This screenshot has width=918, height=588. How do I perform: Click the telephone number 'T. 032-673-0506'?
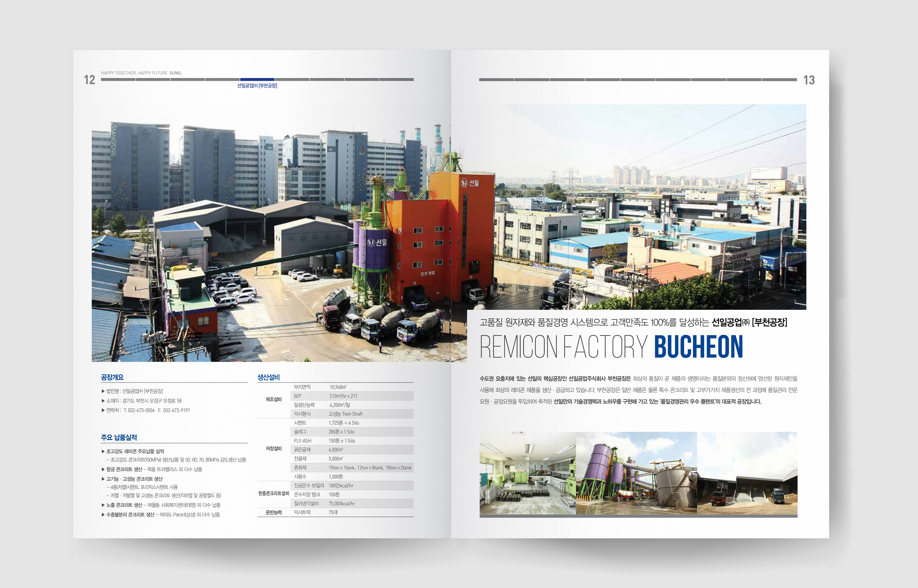(x=139, y=410)
